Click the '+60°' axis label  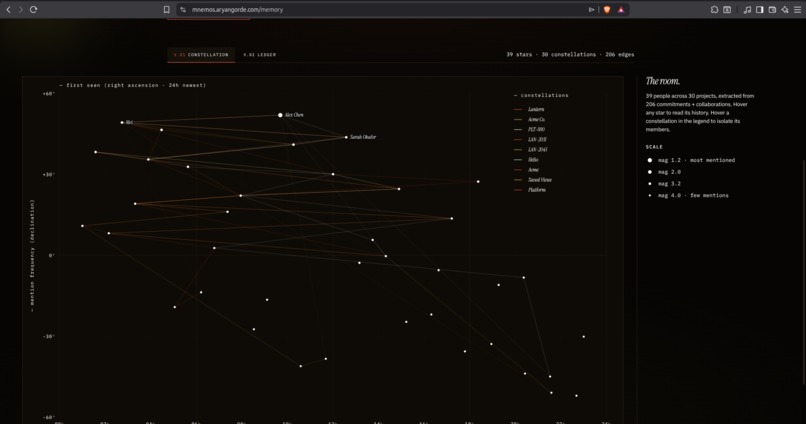tap(49, 94)
